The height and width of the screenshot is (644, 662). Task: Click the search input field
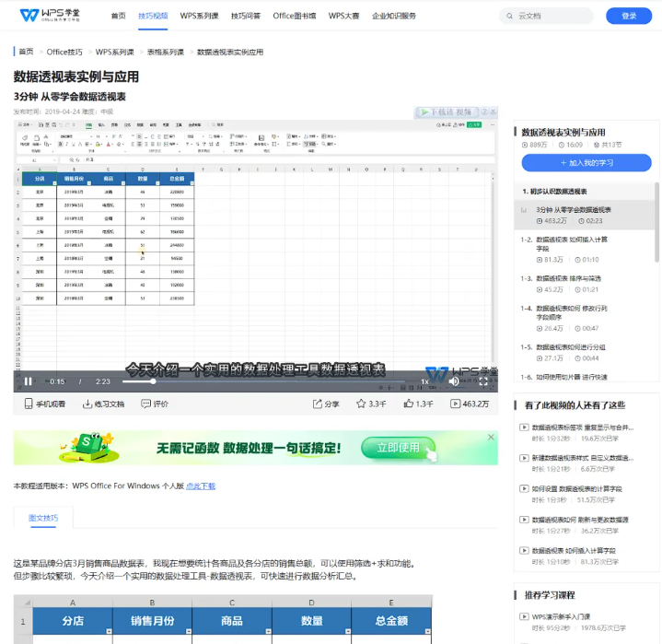pyautogui.click(x=546, y=16)
